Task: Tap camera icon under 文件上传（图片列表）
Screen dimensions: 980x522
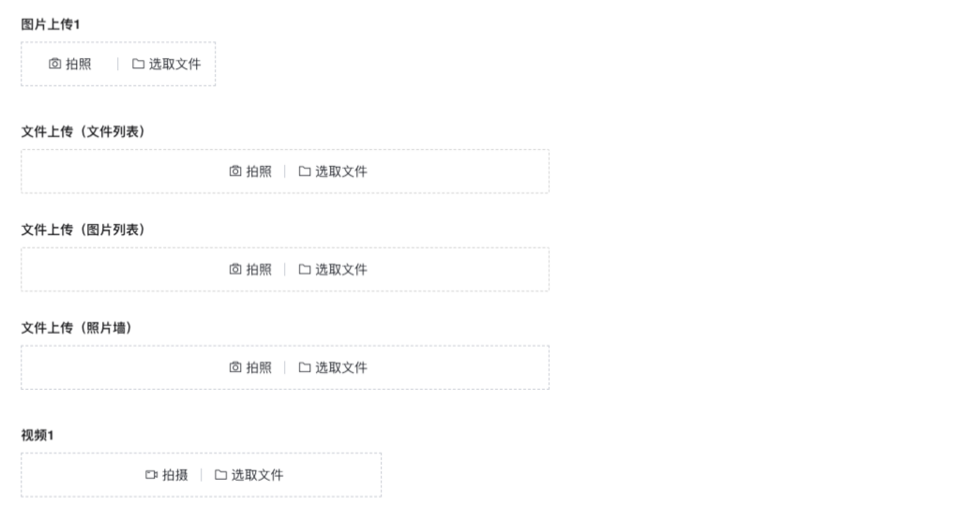Action: click(235, 269)
